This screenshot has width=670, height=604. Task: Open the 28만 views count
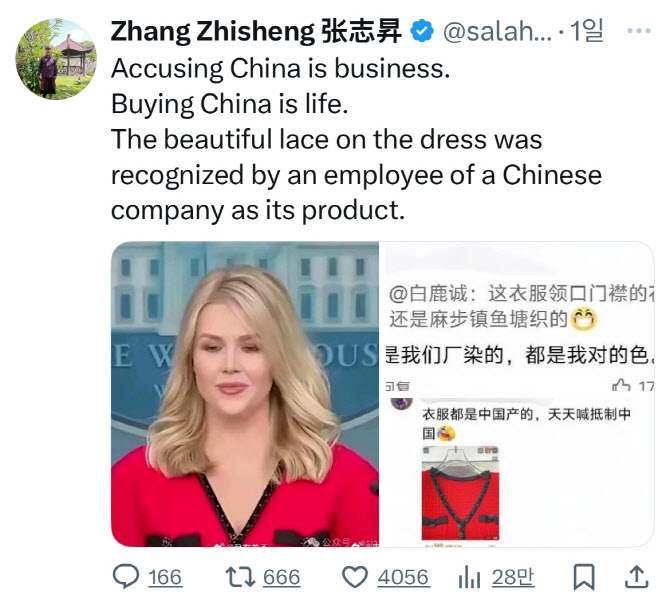[x=513, y=577]
